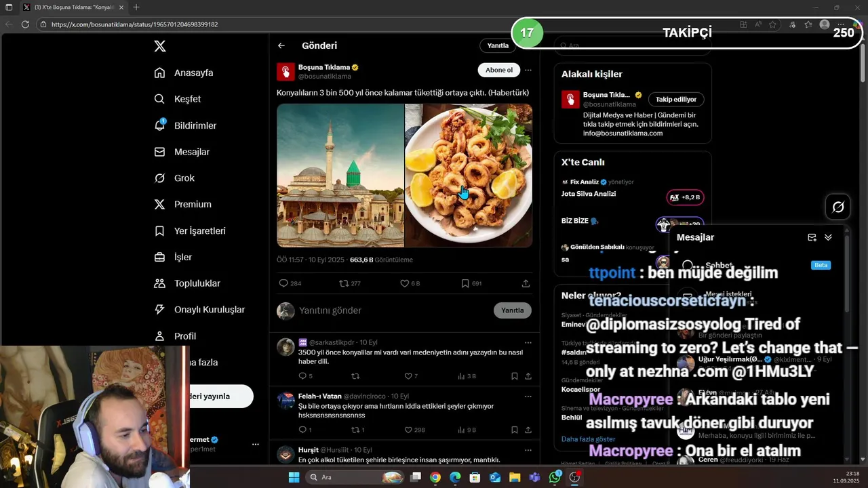Open more options on Felah-ı Vatan's reply
Image resolution: width=868 pixels, height=488 pixels.
[x=528, y=396]
